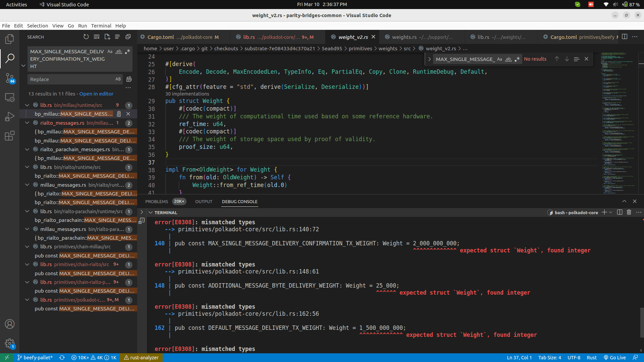Expand the replace toggle in find widget

point(429,59)
